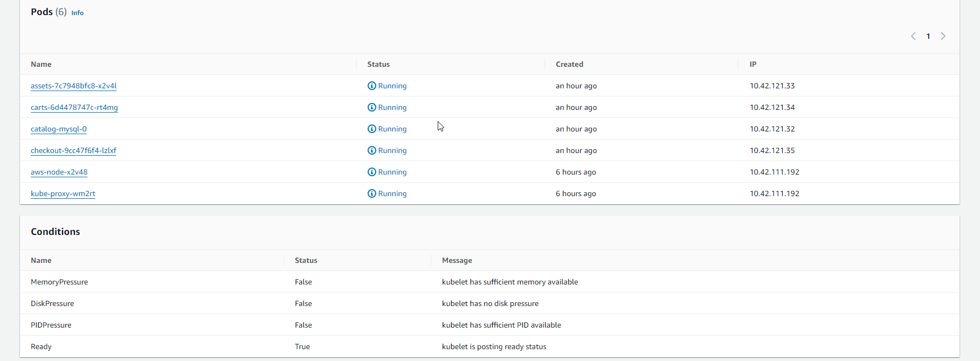Open pod aws-node-x2v48
This screenshot has width=980, height=361.
point(59,172)
